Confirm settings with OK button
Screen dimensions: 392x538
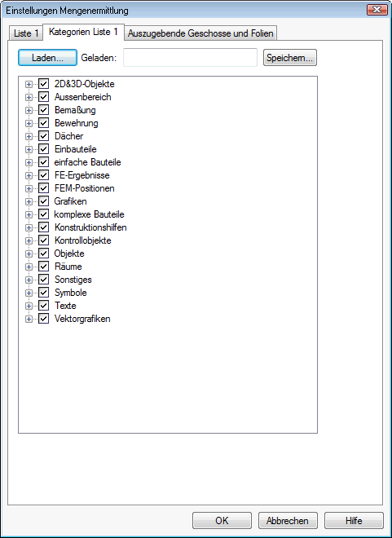click(222, 521)
